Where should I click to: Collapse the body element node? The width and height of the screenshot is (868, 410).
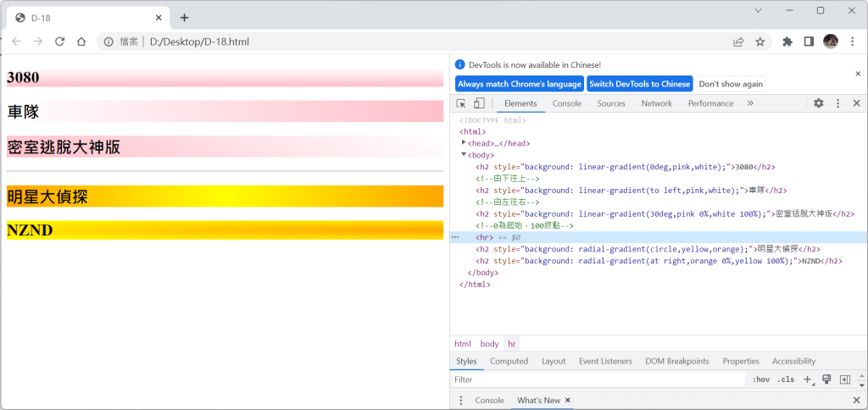point(464,154)
